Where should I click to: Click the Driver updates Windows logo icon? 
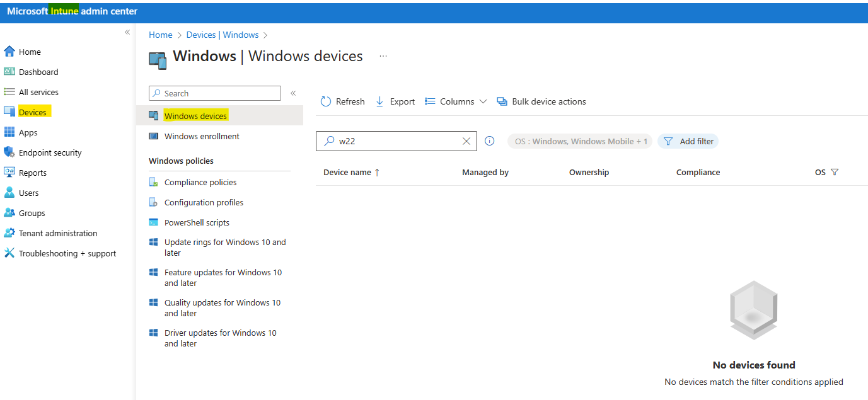(153, 333)
